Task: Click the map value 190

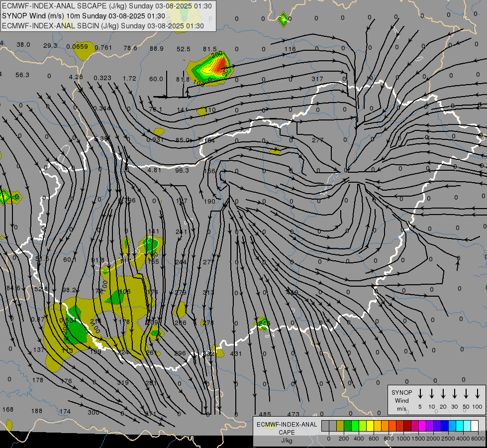Action: tap(209, 202)
